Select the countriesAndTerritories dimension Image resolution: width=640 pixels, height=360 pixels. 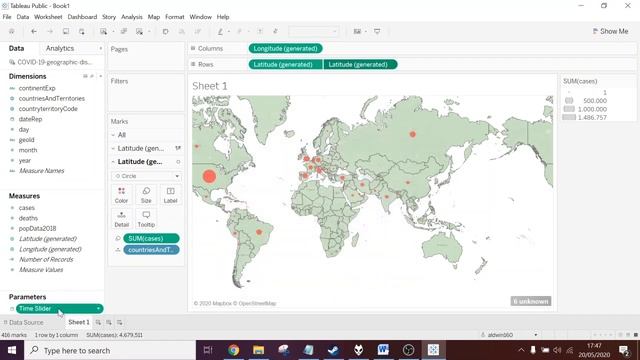[51, 98]
